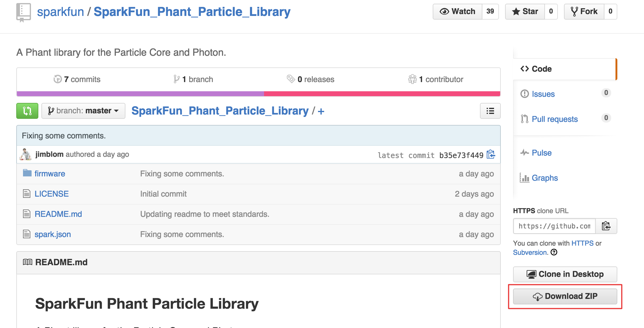The height and width of the screenshot is (328, 644).
Task: Fork this repository
Action: (584, 12)
